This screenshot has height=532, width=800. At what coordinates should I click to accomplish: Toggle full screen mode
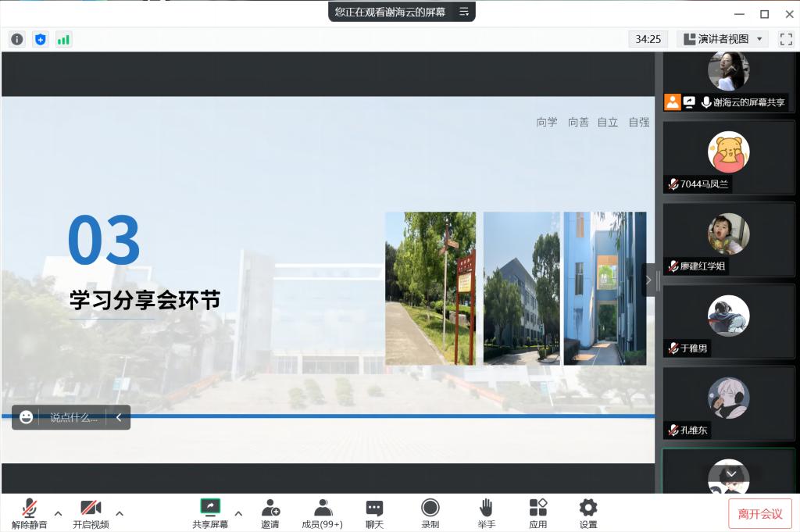(x=786, y=39)
